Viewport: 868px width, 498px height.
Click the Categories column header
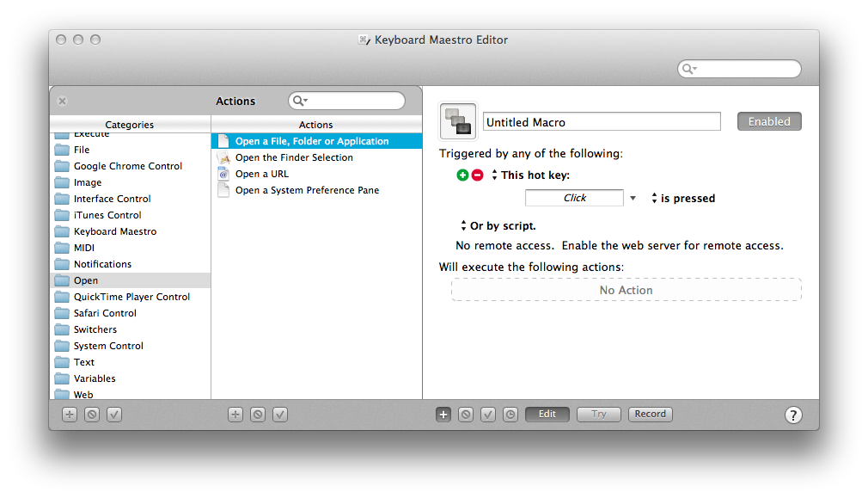(x=130, y=125)
